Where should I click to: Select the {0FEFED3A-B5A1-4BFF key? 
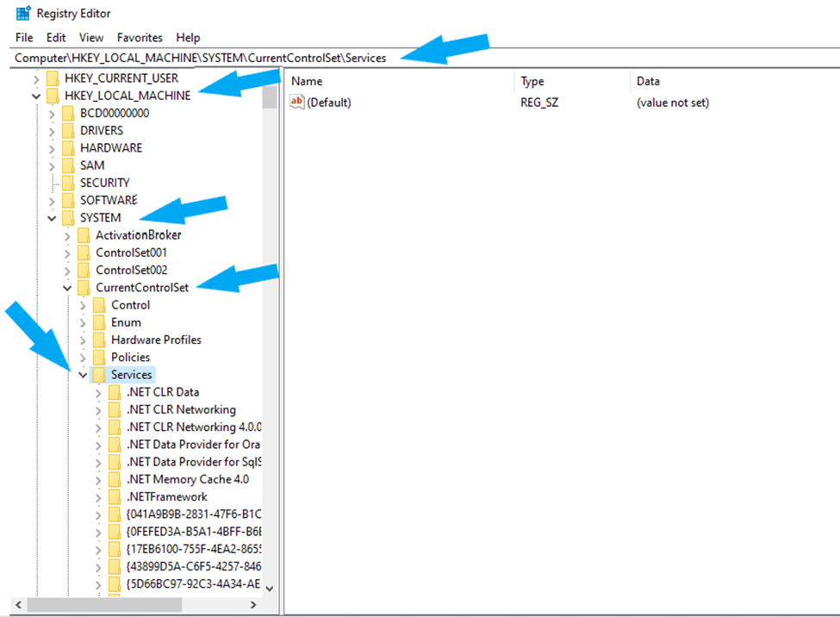pyautogui.click(x=194, y=532)
